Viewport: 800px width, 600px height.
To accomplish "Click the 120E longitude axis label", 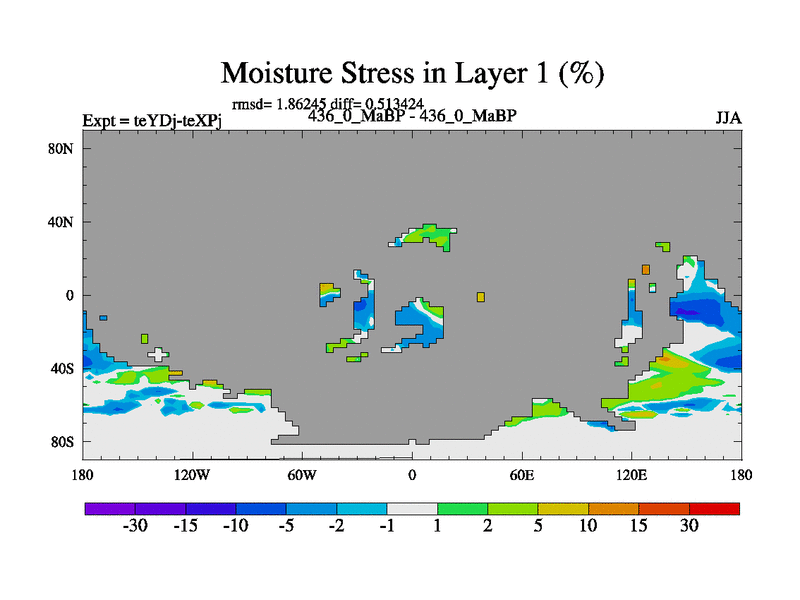I will coord(632,474).
